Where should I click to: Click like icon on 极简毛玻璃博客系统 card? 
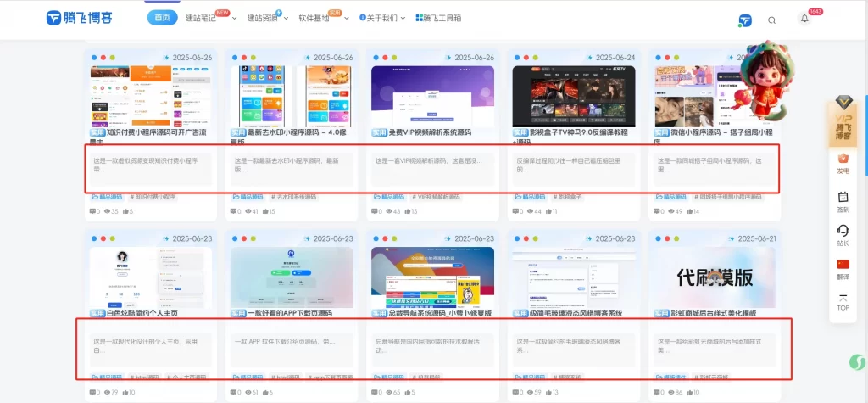click(548, 393)
